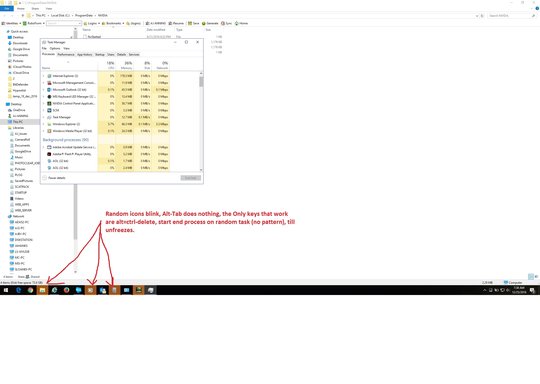This screenshot has height=384, width=540.
Task: Click the OneDrive icon in the navigation pane
Action: (x=10, y=110)
